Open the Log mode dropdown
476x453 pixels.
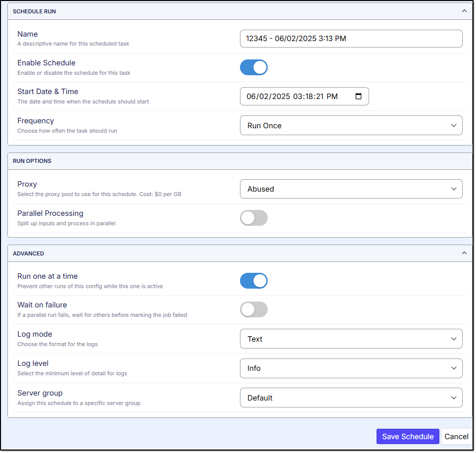tap(351, 339)
